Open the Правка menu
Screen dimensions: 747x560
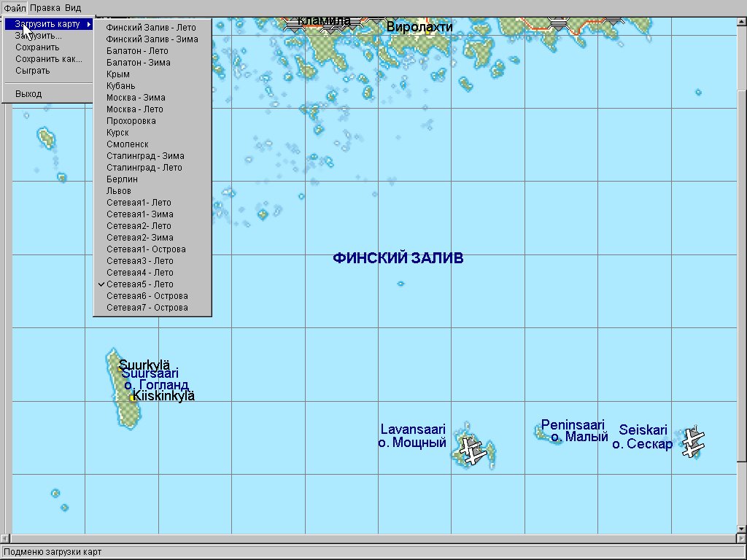coord(45,8)
